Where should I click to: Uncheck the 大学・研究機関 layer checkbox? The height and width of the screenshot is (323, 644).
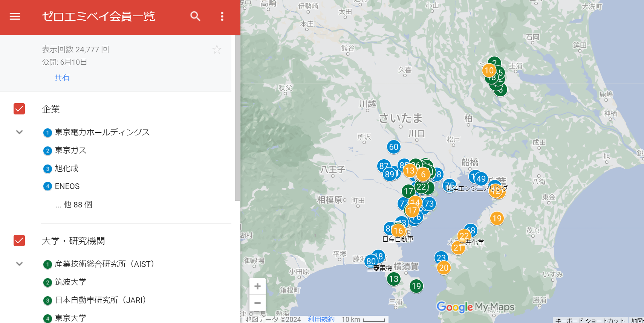(x=19, y=241)
